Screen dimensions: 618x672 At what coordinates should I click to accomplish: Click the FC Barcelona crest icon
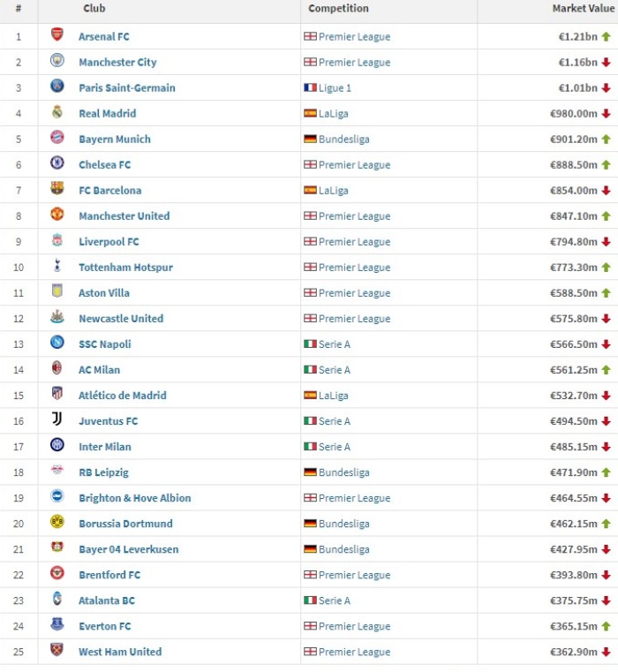pos(57,189)
